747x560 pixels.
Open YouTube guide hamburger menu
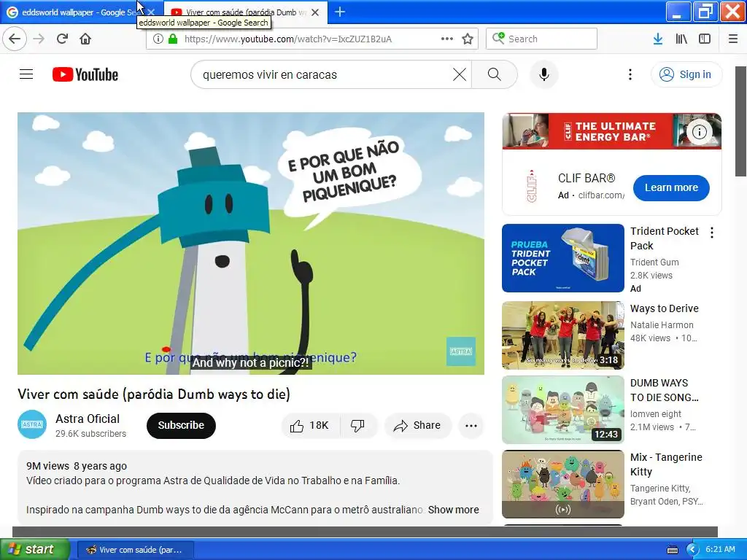[x=26, y=74]
